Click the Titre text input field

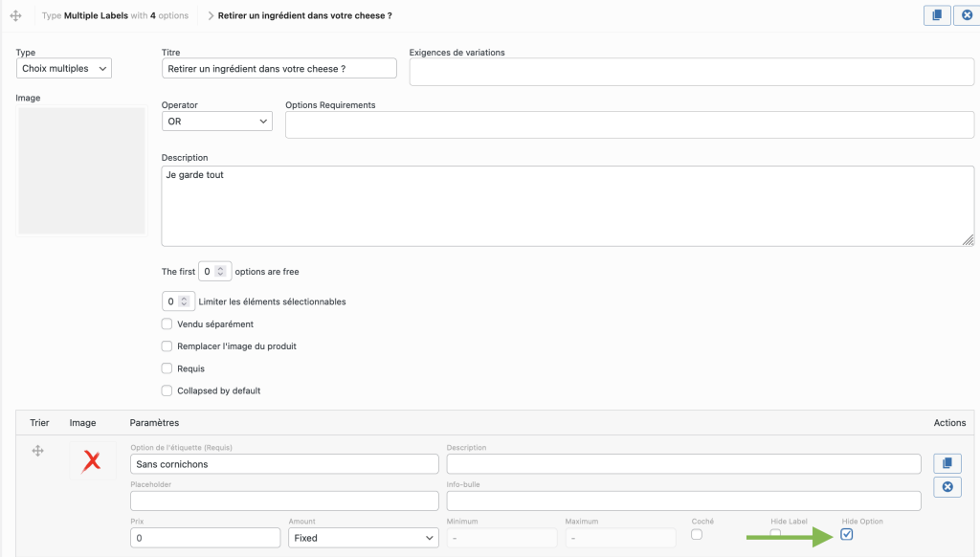[x=278, y=69]
